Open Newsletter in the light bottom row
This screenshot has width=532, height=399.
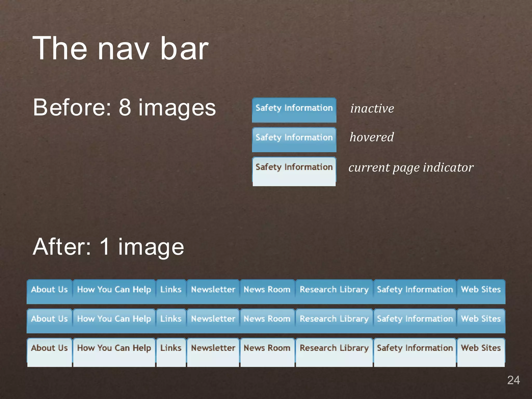point(213,352)
